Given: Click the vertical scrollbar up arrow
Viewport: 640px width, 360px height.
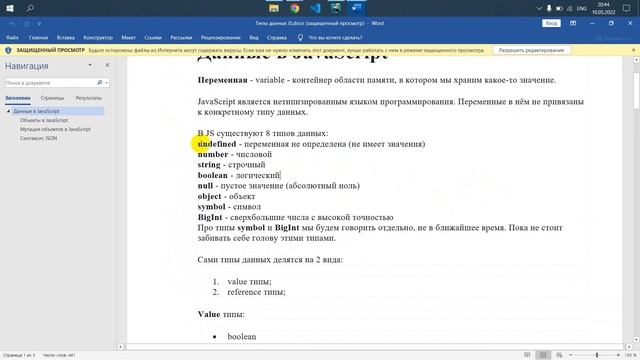Looking at the screenshot, I should (636, 60).
